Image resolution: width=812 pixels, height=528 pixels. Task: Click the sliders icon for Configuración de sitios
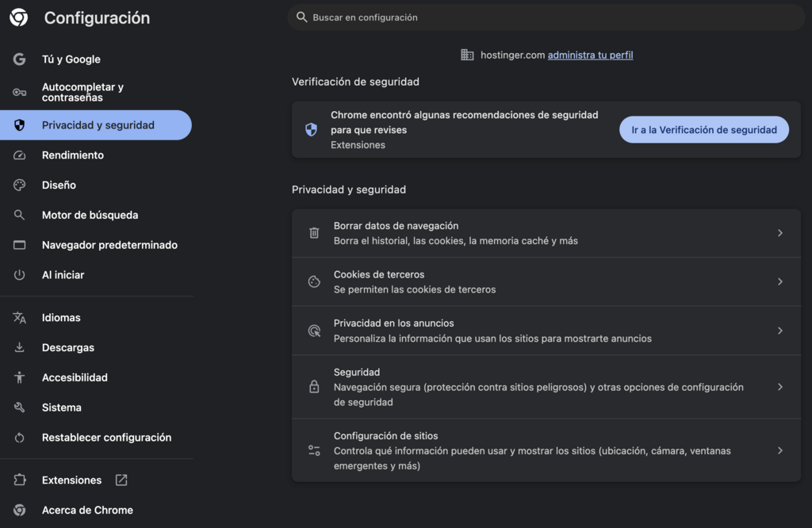(x=314, y=450)
